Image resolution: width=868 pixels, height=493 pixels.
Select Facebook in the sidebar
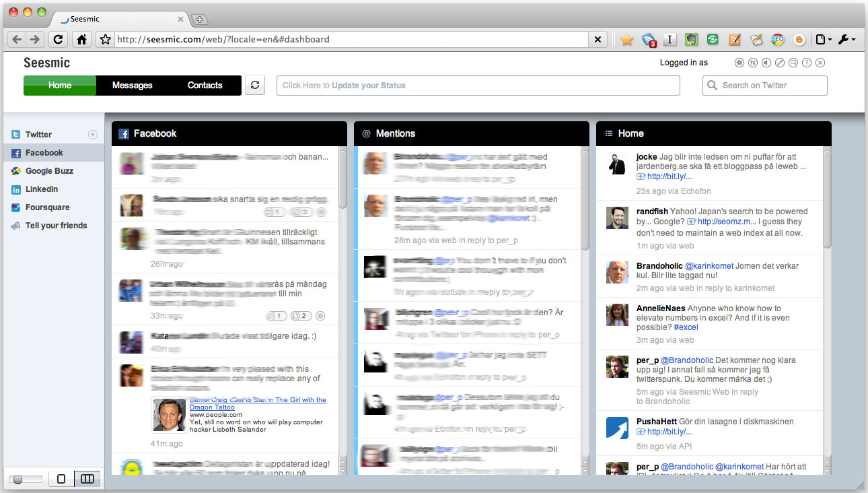click(x=54, y=153)
